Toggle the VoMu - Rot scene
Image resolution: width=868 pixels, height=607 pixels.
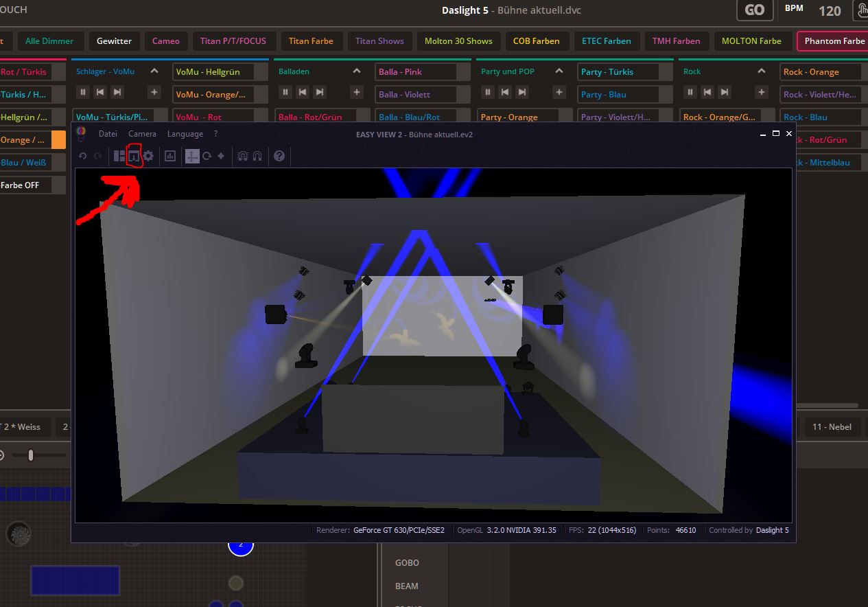(x=220, y=116)
